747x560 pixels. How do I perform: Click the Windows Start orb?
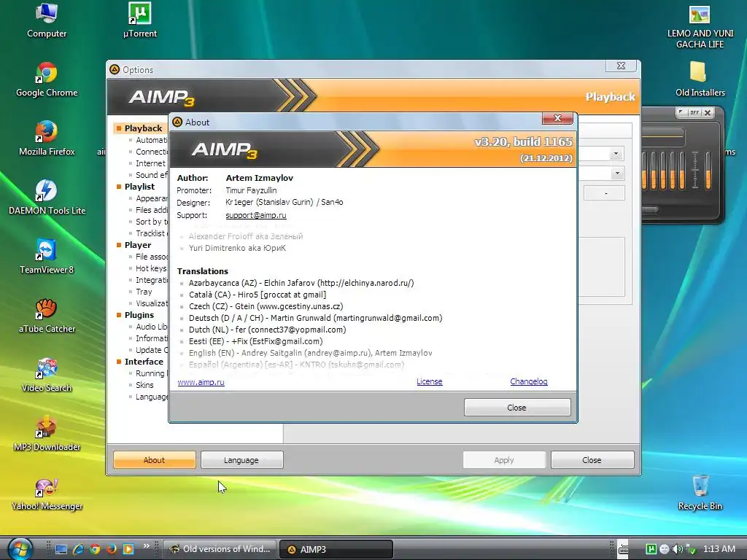pyautogui.click(x=20, y=548)
